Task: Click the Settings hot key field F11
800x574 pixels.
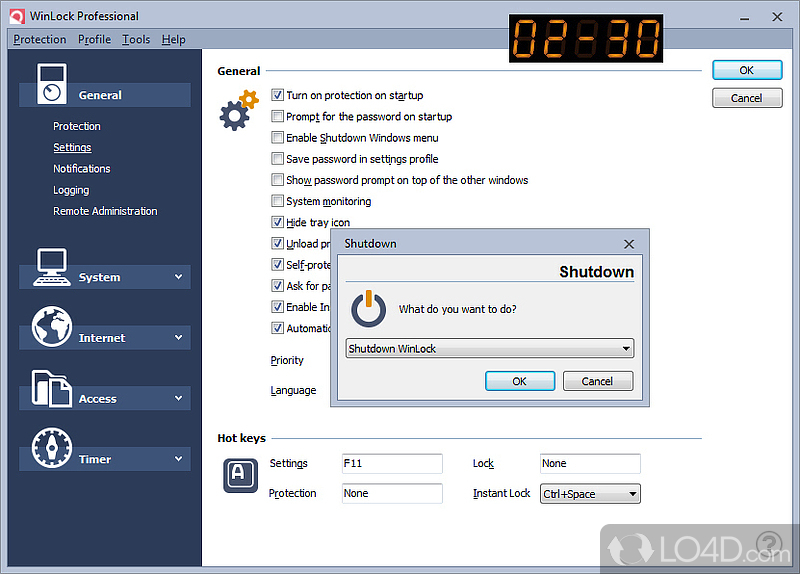Action: tap(392, 464)
